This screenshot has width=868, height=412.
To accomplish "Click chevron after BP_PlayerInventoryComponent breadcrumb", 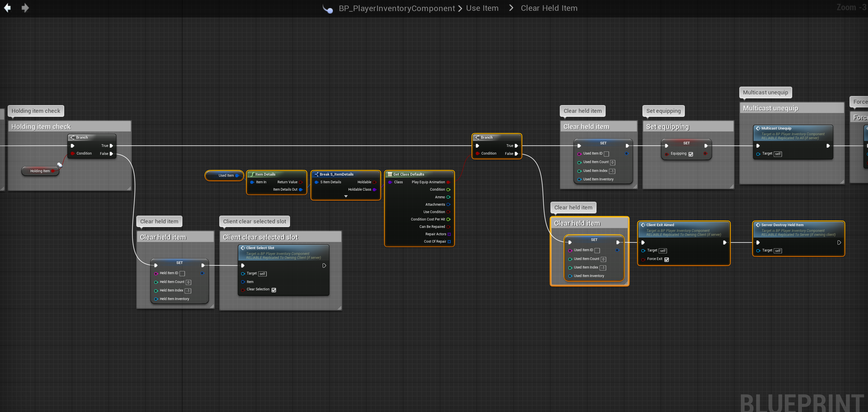I will pyautogui.click(x=460, y=8).
